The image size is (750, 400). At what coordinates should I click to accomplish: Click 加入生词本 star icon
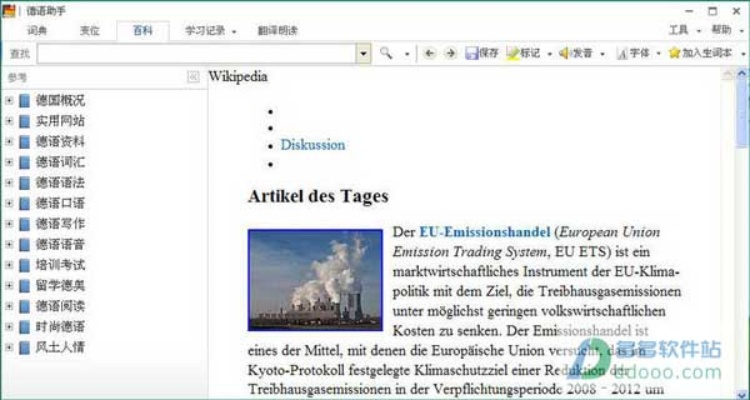pyautogui.click(x=675, y=53)
